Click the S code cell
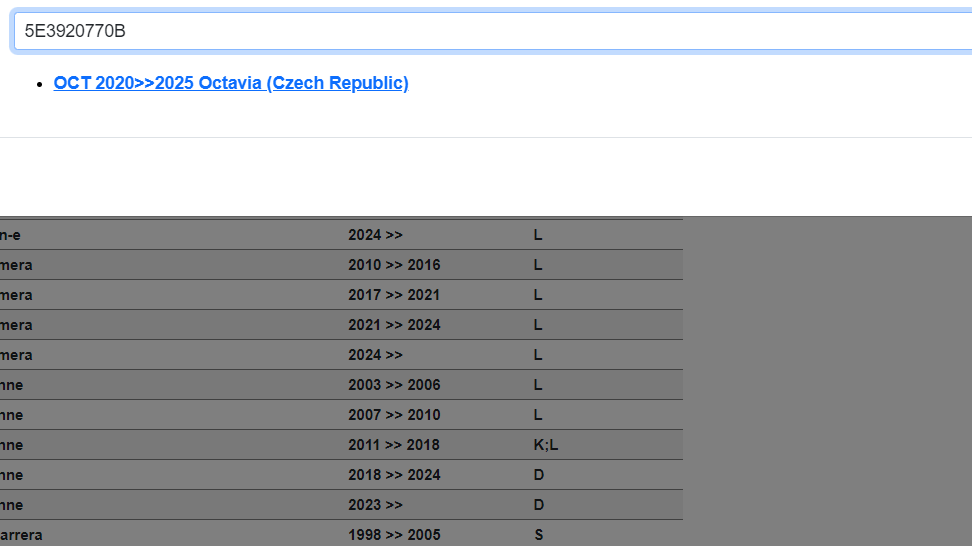The image size is (972, 546). coord(538,535)
